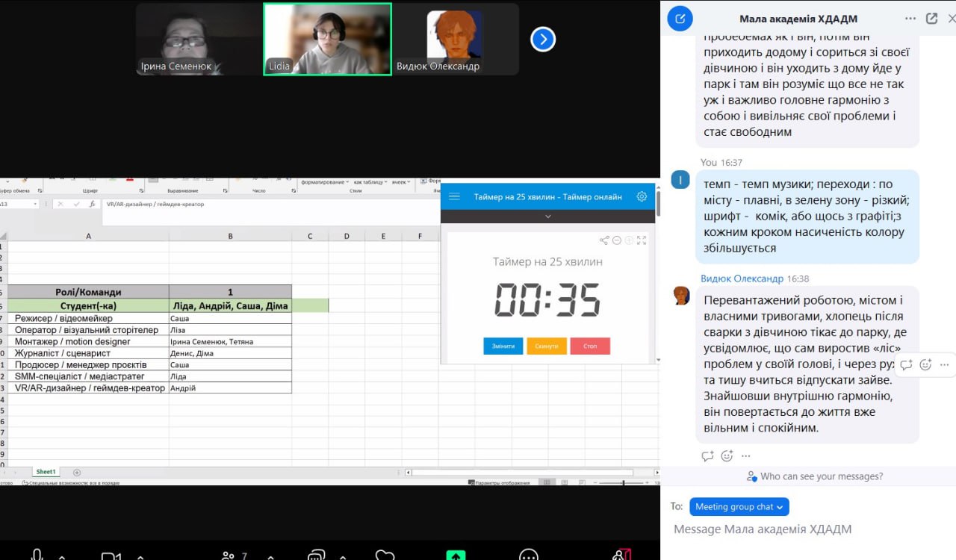Screen dimensions: 956x560
Task: Pop out the chat panel
Action: pos(931,19)
